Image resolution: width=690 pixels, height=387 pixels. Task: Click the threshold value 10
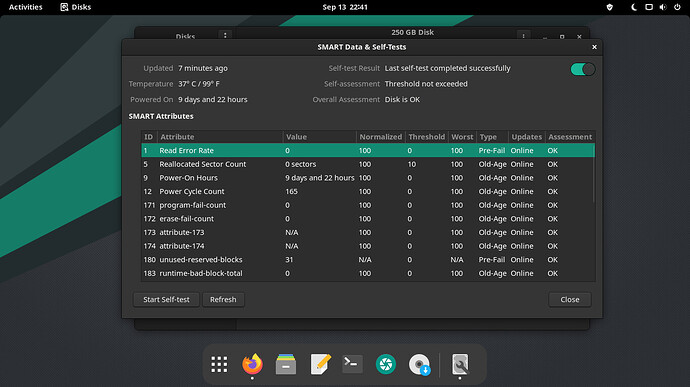411,164
